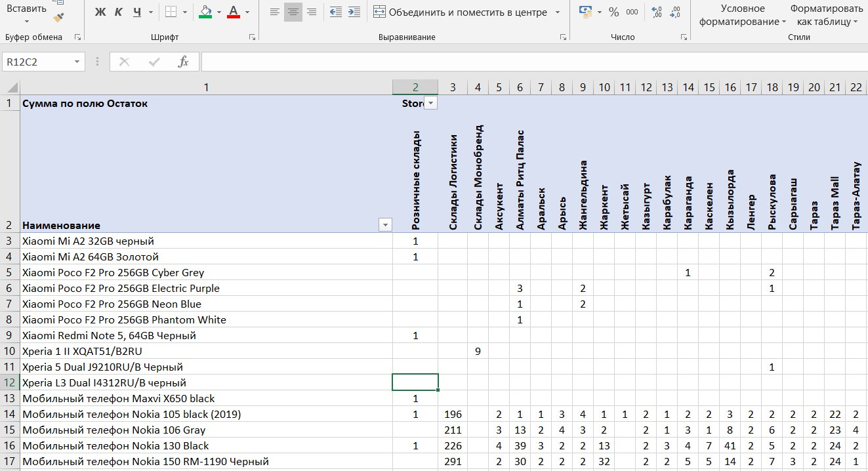Increase indent
This screenshot has height=471, width=868.
(x=354, y=12)
